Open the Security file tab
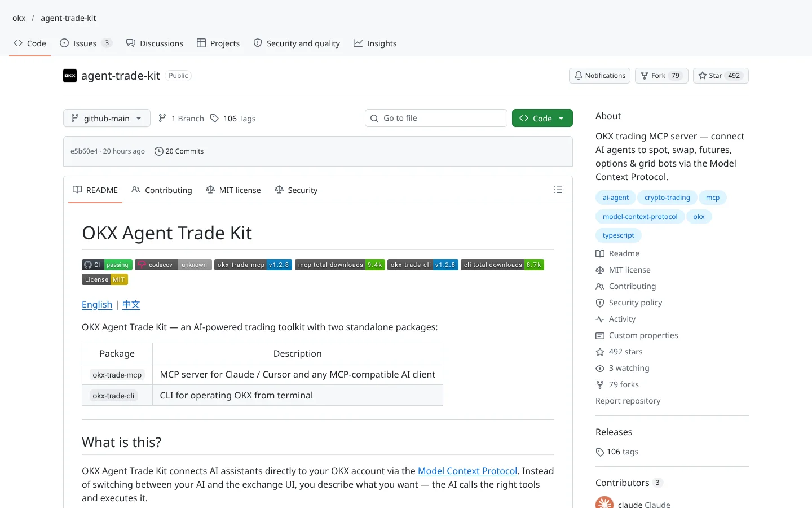The height and width of the screenshot is (508, 812). tap(296, 190)
